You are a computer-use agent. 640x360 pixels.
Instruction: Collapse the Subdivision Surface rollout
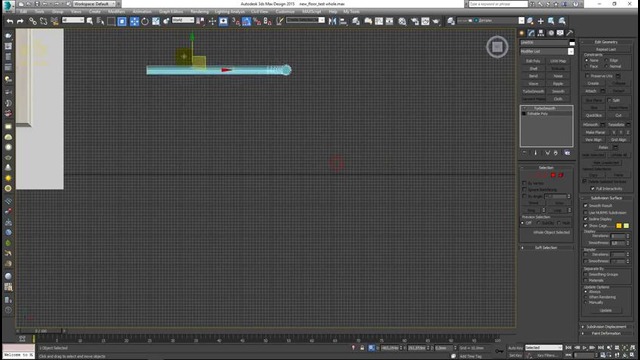606,198
